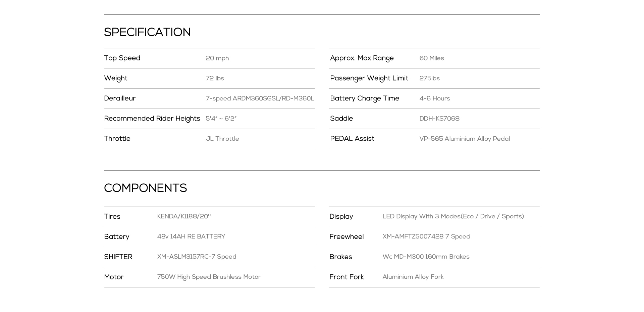
Task: Select the LED Display With 3 Modes text
Action: click(453, 217)
